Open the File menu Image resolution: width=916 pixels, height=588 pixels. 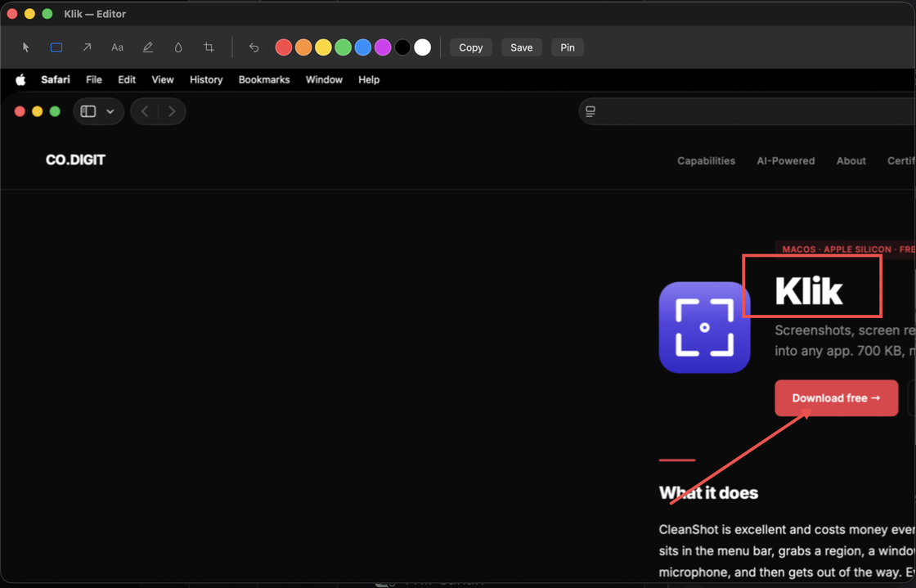click(x=94, y=80)
